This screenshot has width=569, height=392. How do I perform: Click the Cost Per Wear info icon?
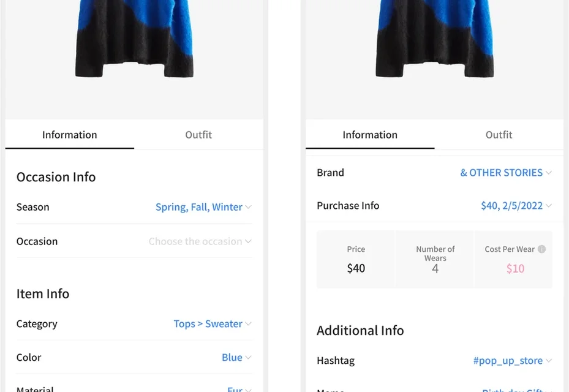[x=541, y=249]
